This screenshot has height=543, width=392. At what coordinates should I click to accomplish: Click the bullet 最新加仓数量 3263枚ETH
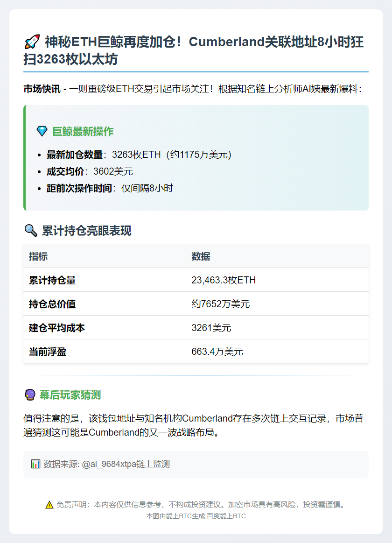coord(139,155)
